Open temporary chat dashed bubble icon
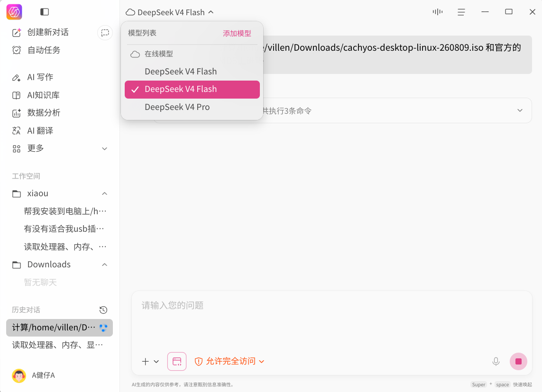The image size is (542, 392). coord(105,32)
